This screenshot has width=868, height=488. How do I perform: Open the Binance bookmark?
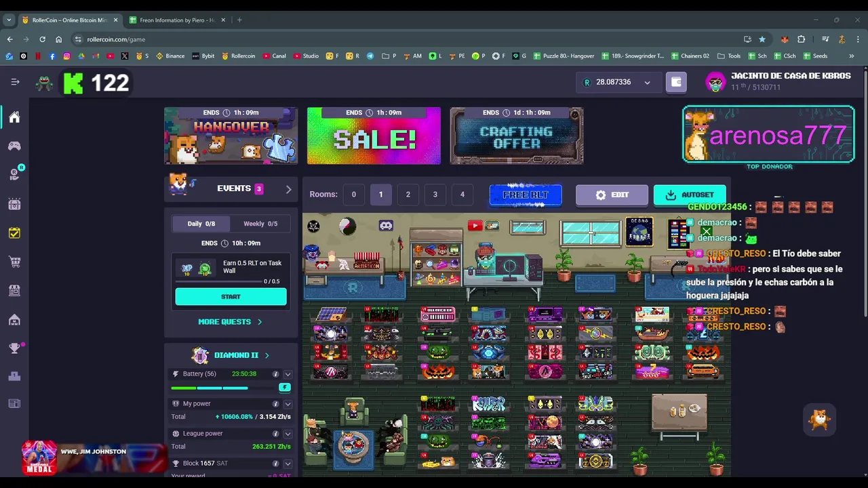pos(170,56)
